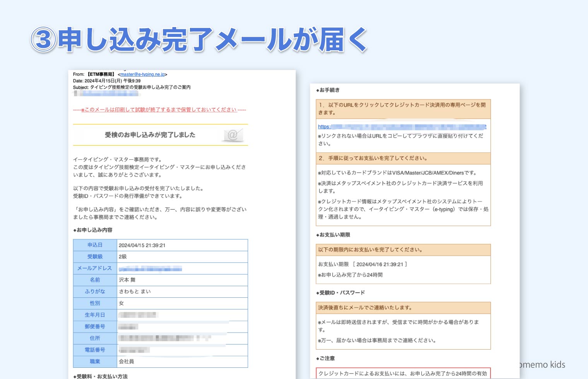588x379 pixels.
Task: Open the blurred https payment URL link
Action: pos(402,127)
